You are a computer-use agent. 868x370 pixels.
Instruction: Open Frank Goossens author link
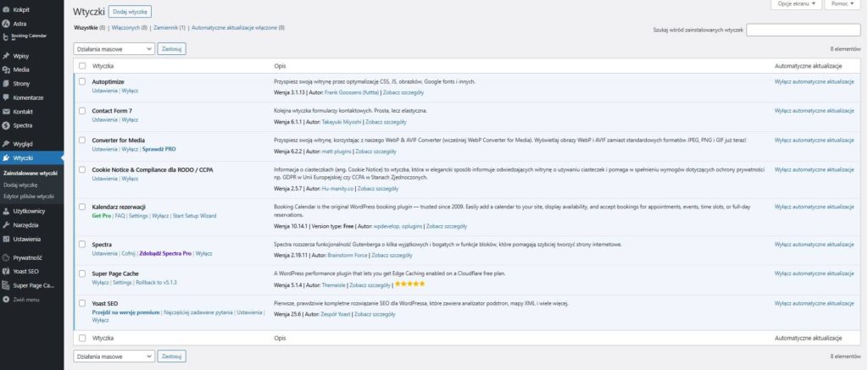(350, 92)
